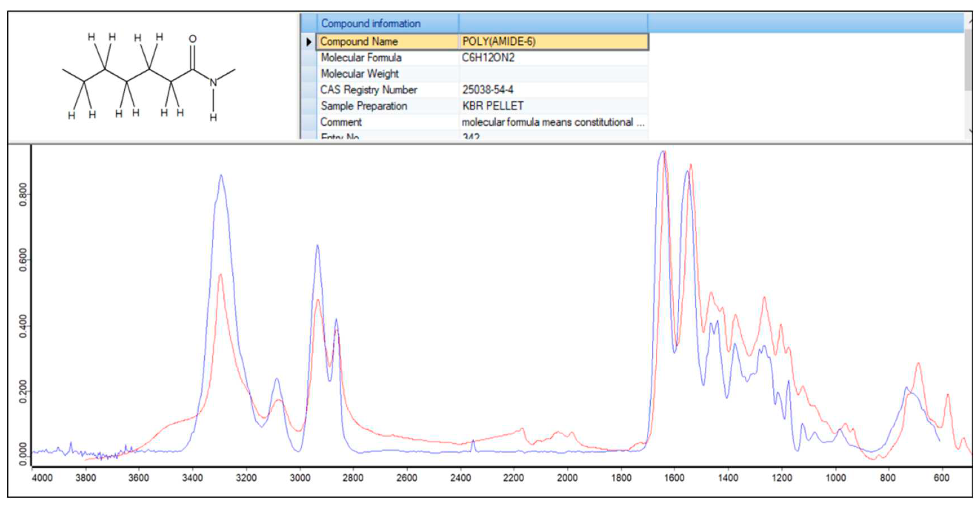Viewport: 980px width, 506px height.
Task: Click the Molecular Formula row label
Action: point(361,58)
